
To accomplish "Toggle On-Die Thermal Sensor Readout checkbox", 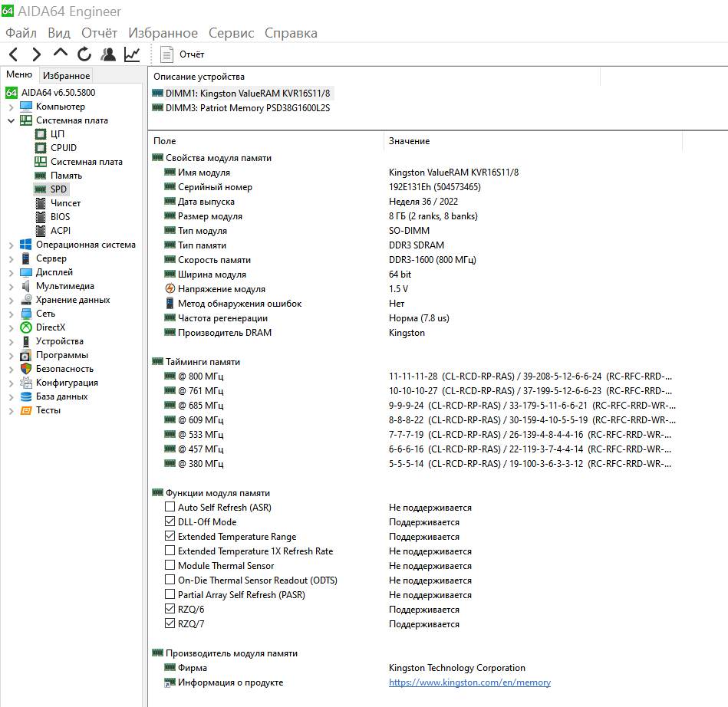I will [170, 580].
